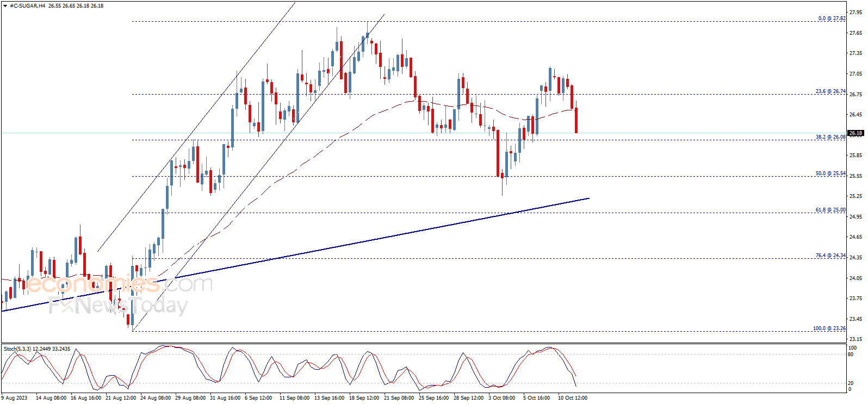Click the 31 Aug 16:00 time label
The height and width of the screenshot is (404, 868).
pyautogui.click(x=225, y=398)
